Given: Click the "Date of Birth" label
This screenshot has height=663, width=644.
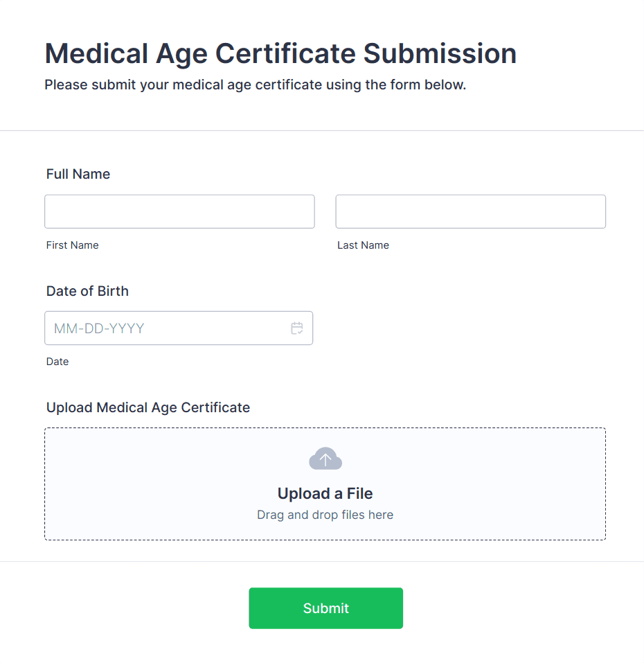Looking at the screenshot, I should click(87, 291).
